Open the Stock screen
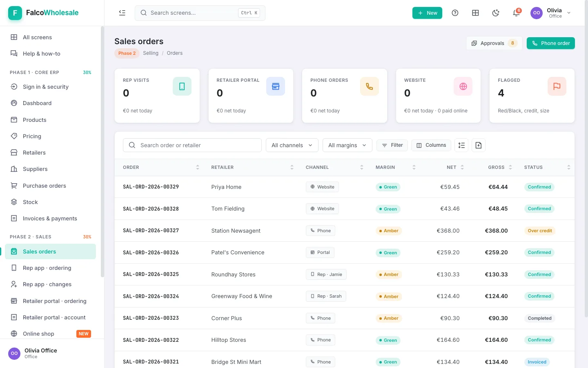The height and width of the screenshot is (368, 588). click(x=51, y=202)
